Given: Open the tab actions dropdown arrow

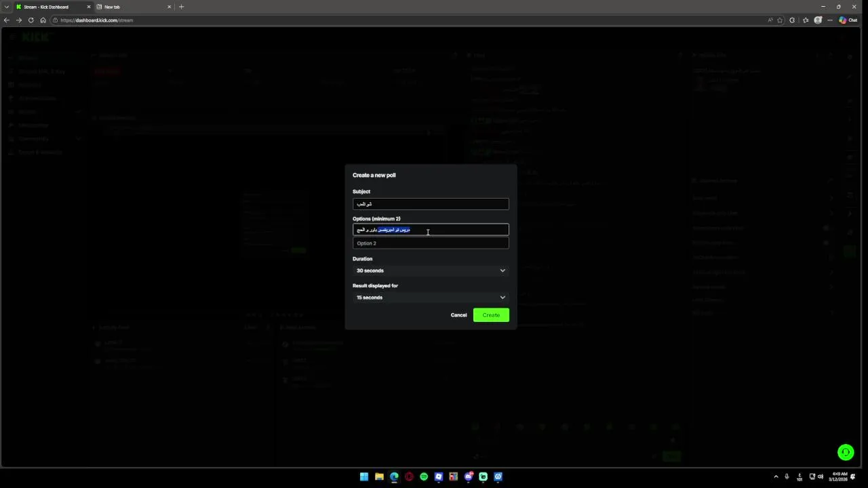Looking at the screenshot, I should (7, 7).
